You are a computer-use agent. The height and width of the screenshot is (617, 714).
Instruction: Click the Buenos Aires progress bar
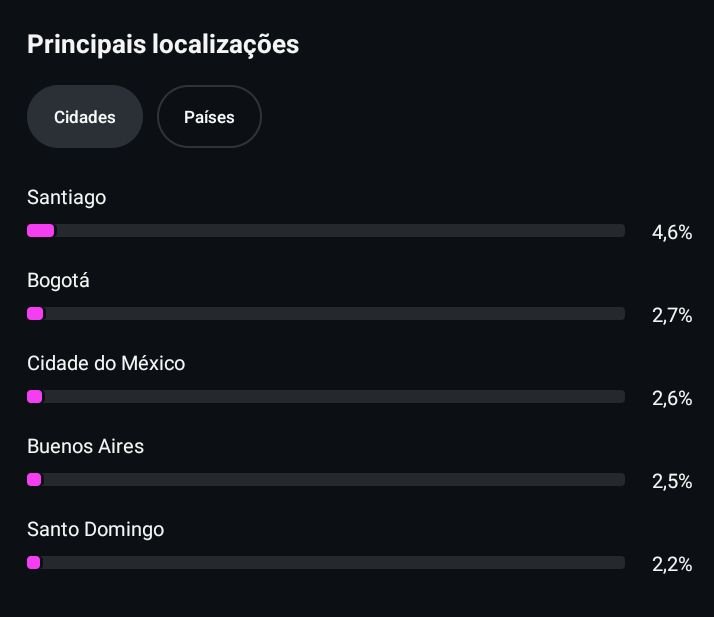[x=326, y=480]
